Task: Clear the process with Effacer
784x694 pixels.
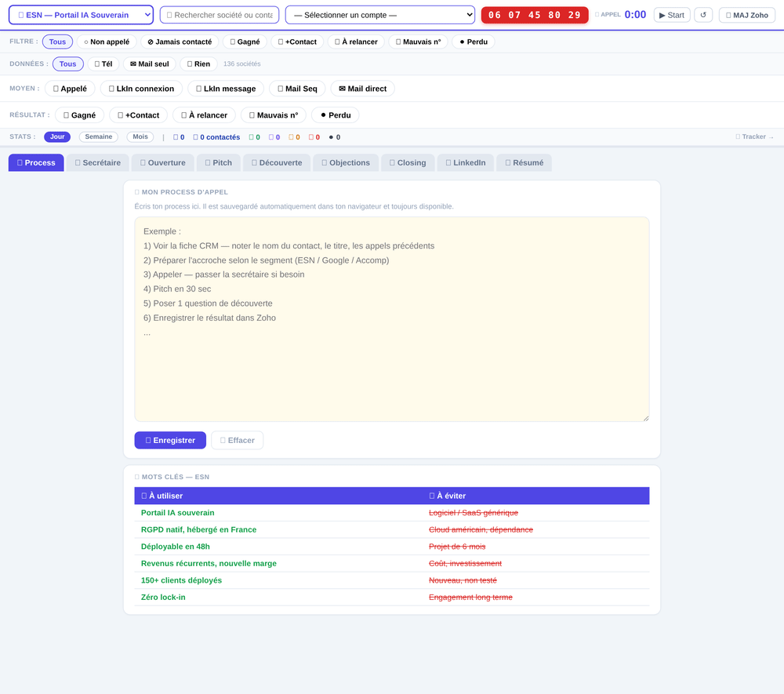Action: point(237,440)
